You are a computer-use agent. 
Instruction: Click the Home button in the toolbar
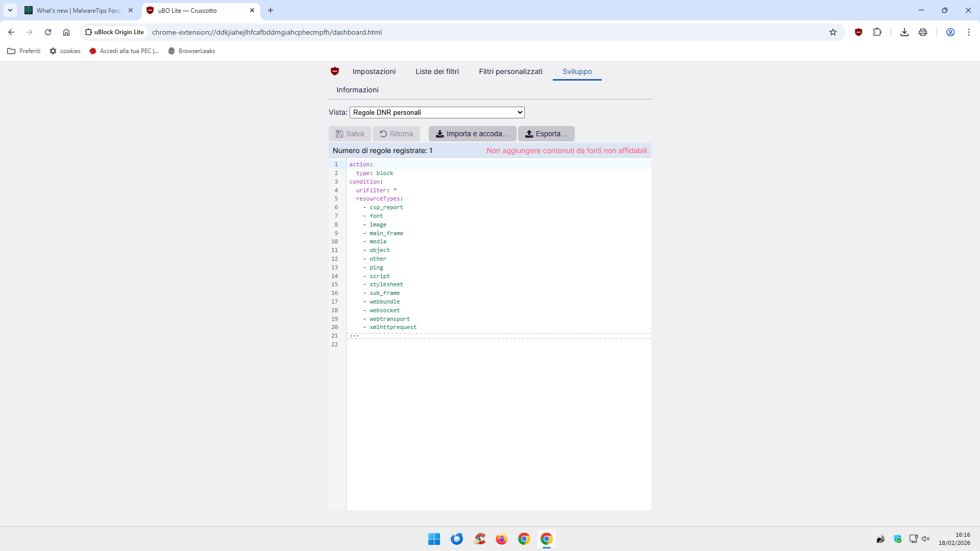tap(66, 32)
